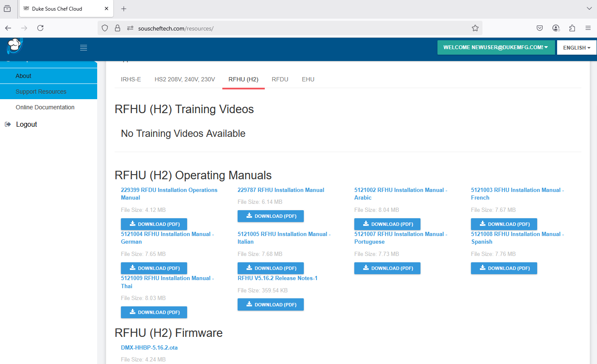
Task: Click the site security padlock icon
Action: click(x=118, y=28)
